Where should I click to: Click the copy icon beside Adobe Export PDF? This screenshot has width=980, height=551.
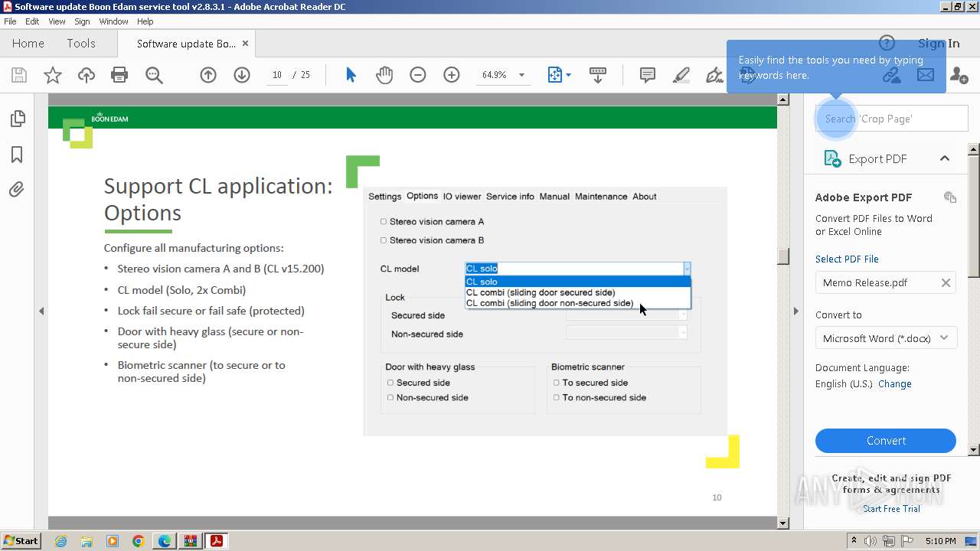[950, 197]
